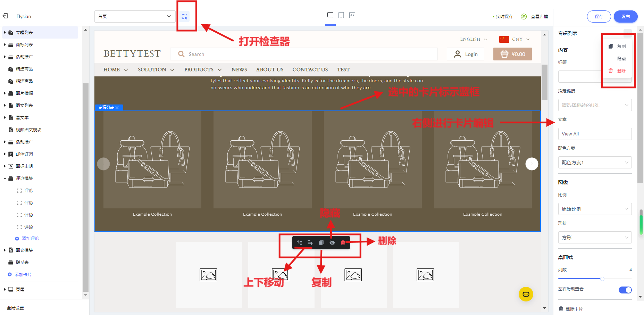The height and width of the screenshot is (315, 644).
Task: Toggle the 左右滑动查看 switch
Action: point(625,290)
